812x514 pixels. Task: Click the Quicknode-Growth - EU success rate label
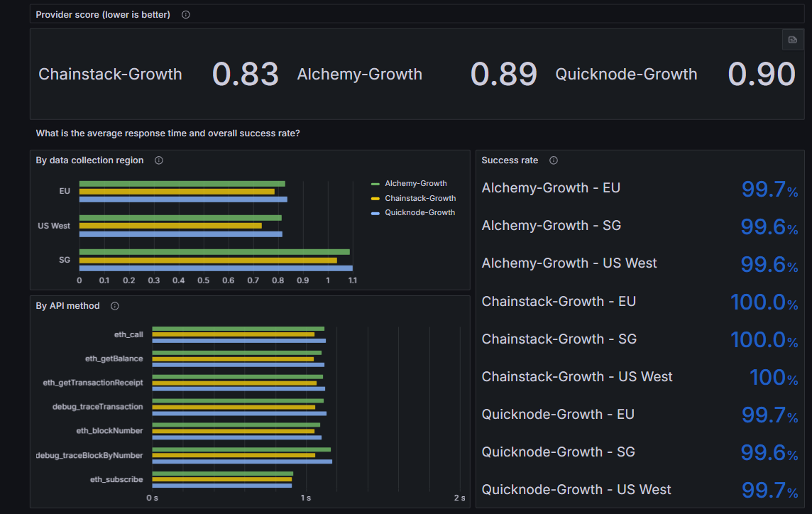(x=558, y=415)
